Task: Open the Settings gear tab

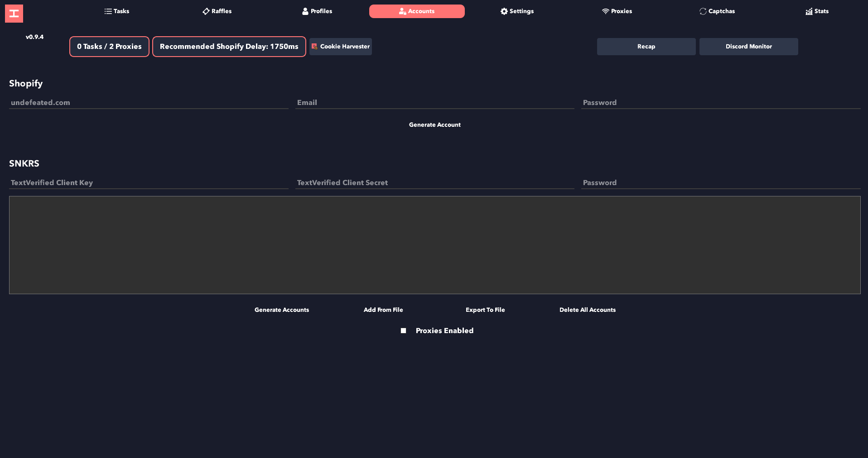Action: [517, 11]
